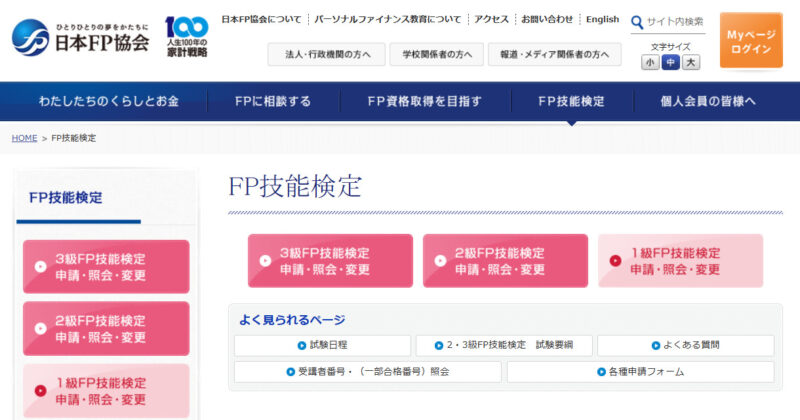The width and height of the screenshot is (800, 420).
Task: Switch to English site
Action: (x=603, y=19)
